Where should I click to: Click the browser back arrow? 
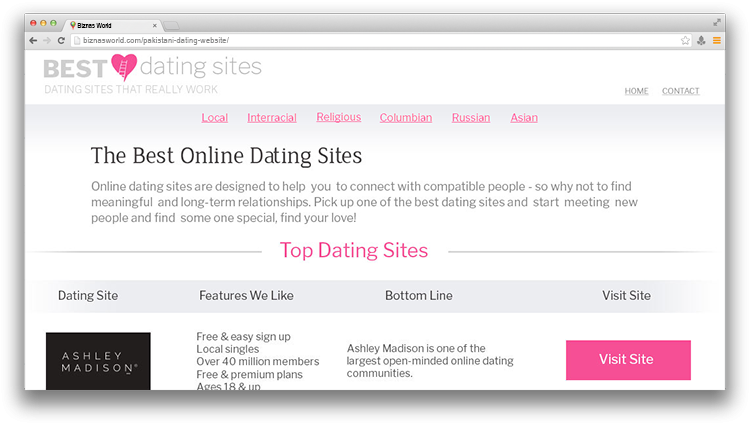pyautogui.click(x=33, y=41)
